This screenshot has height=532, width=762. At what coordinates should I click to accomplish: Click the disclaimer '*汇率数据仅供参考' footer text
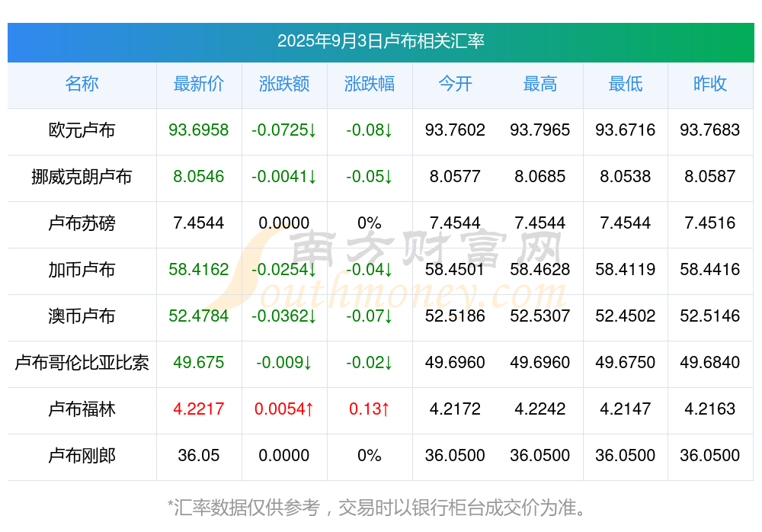[244, 508]
